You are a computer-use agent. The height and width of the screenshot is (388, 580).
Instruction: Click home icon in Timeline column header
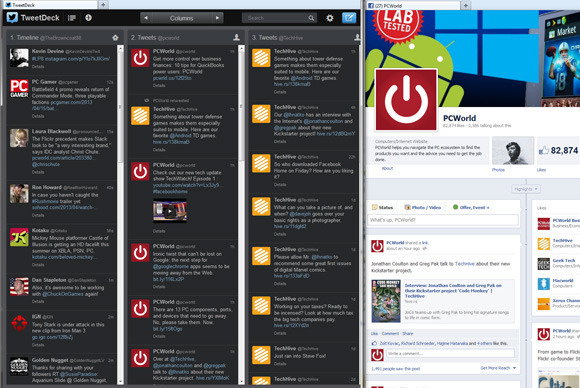click(115, 37)
